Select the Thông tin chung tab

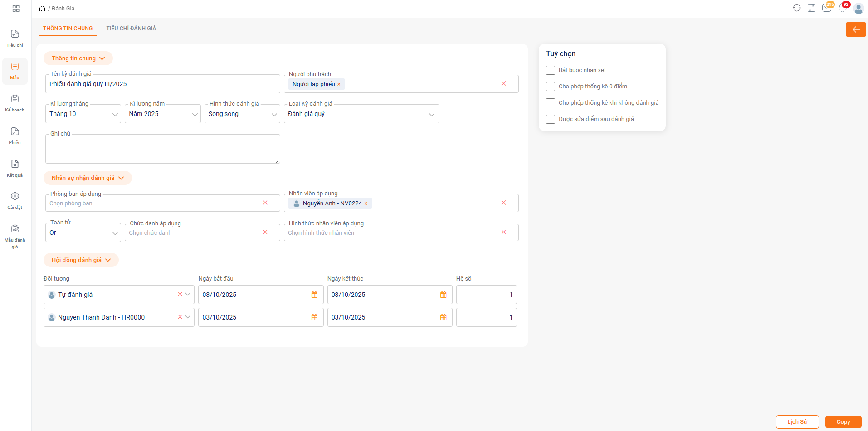tap(68, 29)
